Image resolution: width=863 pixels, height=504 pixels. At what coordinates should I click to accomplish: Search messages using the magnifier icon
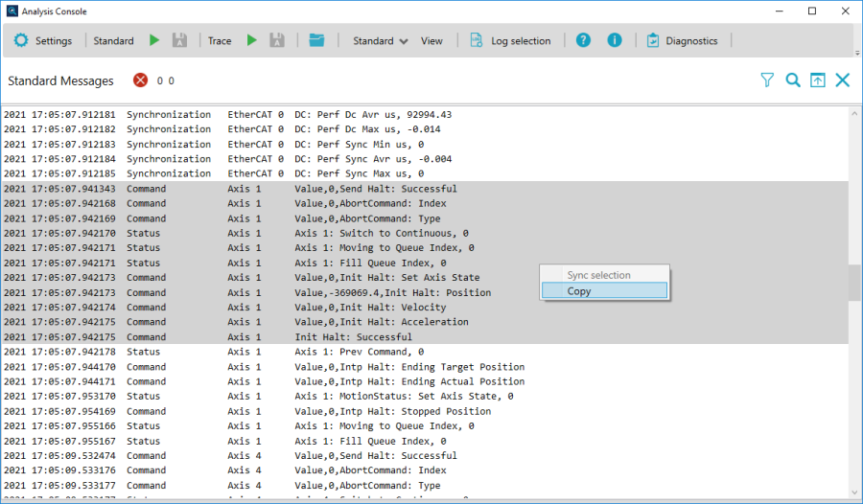tap(793, 80)
